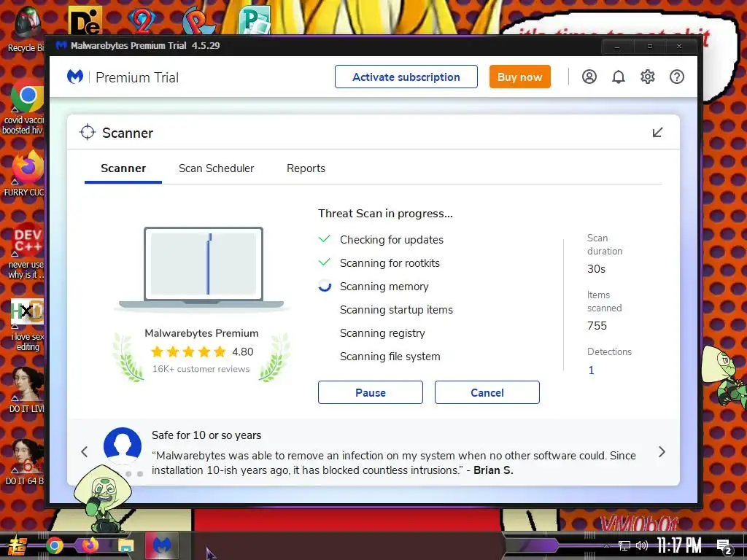
Task: Show previous testimonial with left chevron
Action: 85,452
